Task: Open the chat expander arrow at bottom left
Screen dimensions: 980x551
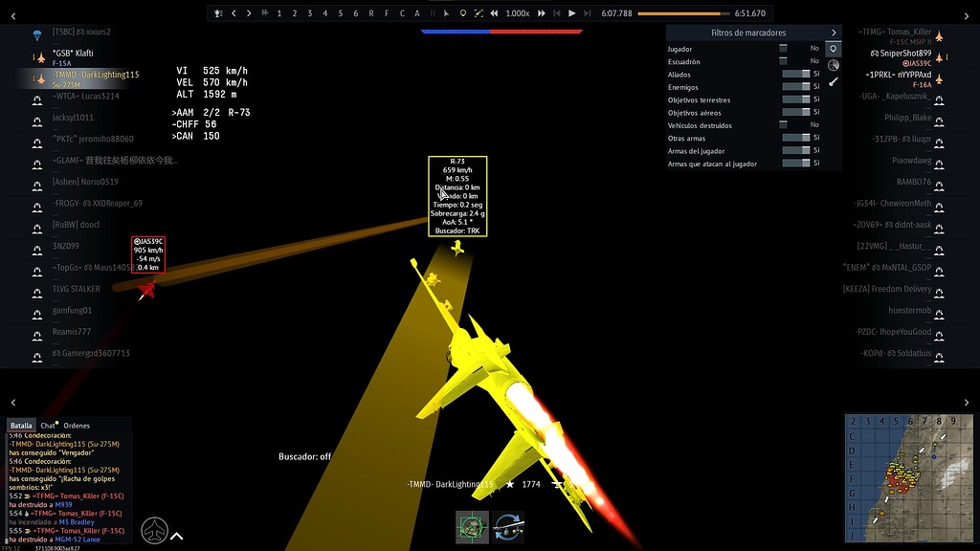Action: pos(175,537)
